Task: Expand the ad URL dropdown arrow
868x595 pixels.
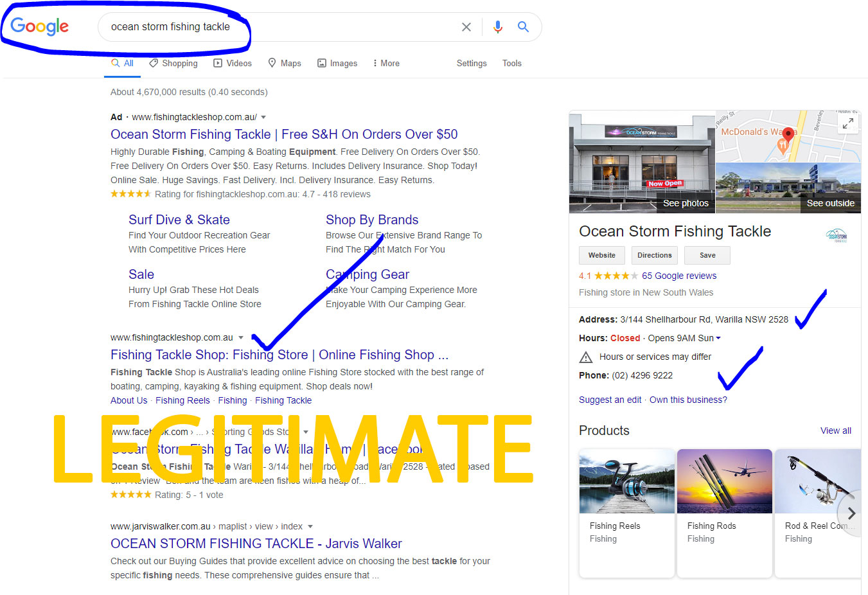Action: pyautogui.click(x=263, y=117)
